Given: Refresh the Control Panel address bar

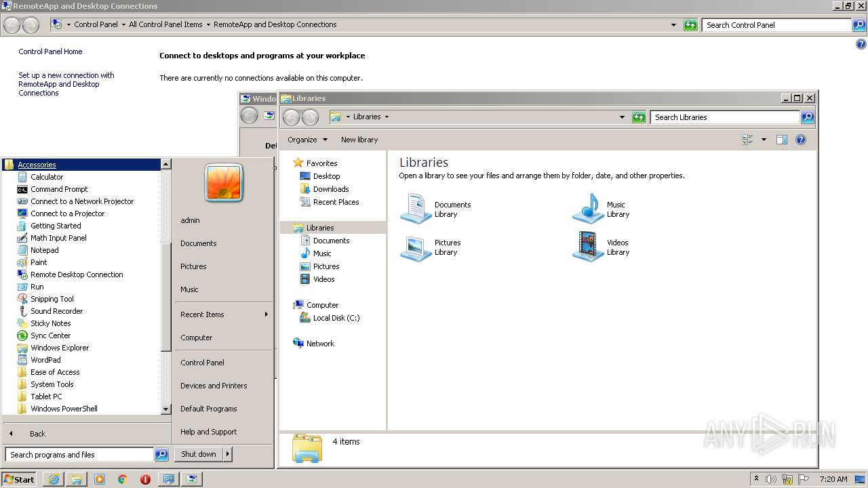Looking at the screenshot, I should pos(690,25).
